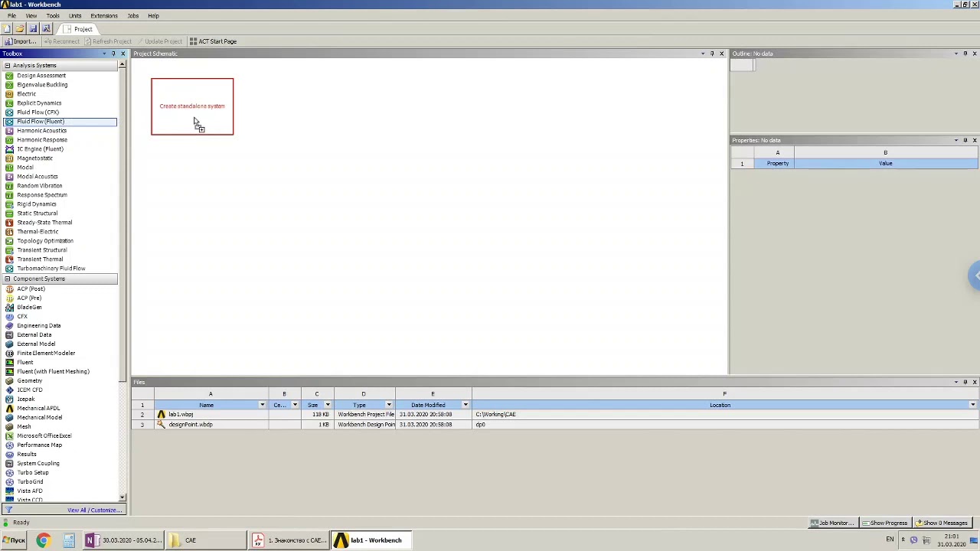Select Steady-State Thermal system
This screenshot has width=980, height=551.
(44, 223)
